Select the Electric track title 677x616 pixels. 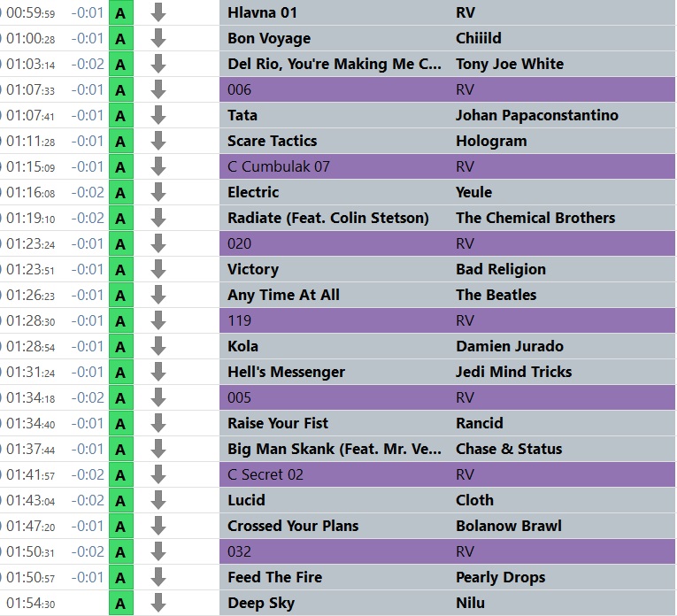pos(253,192)
